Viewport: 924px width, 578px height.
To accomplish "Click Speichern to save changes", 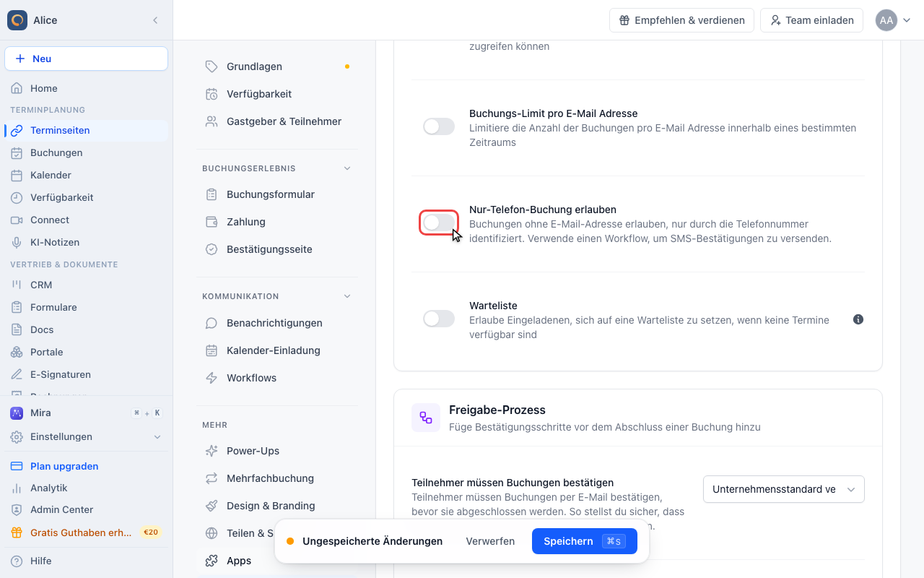I will coord(585,541).
